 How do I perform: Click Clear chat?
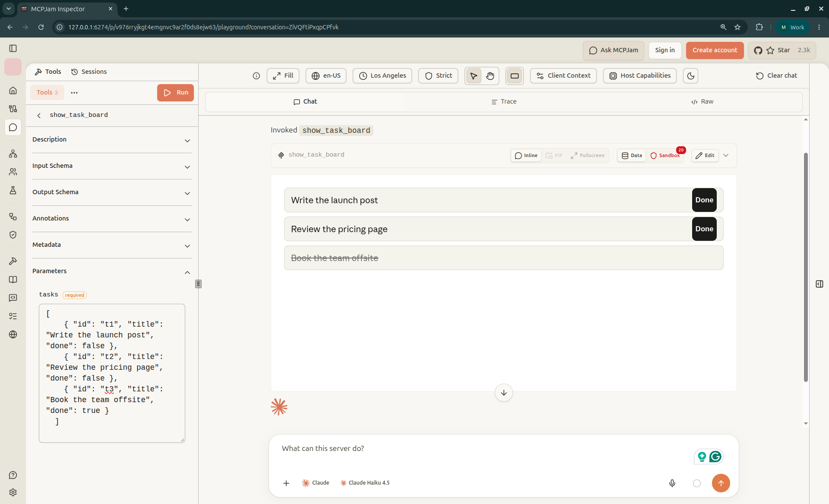click(776, 76)
